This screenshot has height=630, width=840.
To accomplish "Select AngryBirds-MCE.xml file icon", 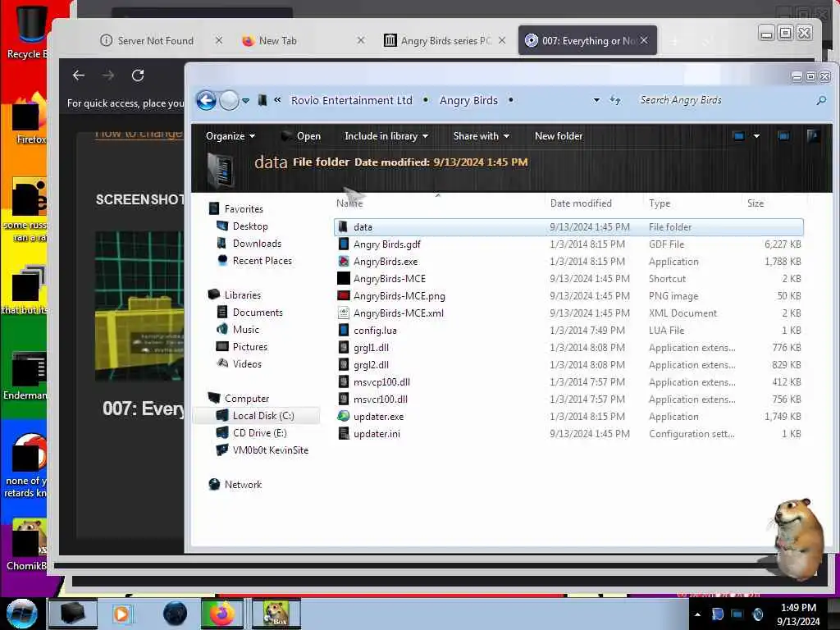I will pyautogui.click(x=344, y=313).
